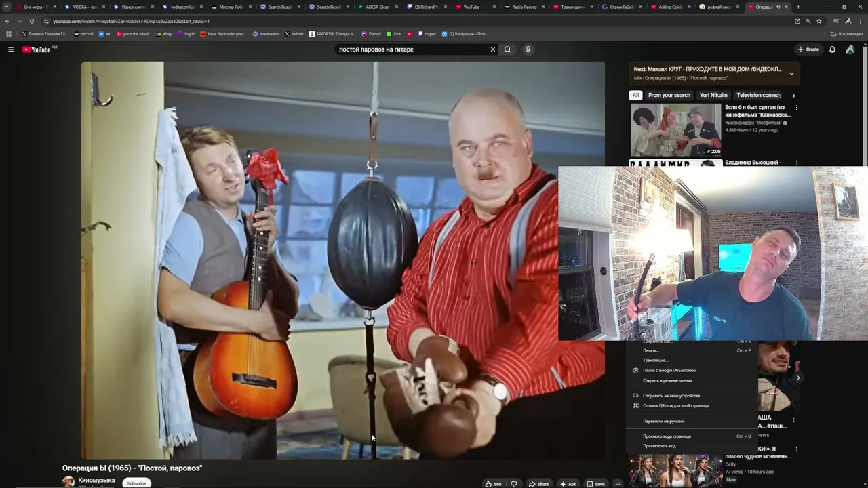
Task: Click the Create button
Action: pos(808,49)
